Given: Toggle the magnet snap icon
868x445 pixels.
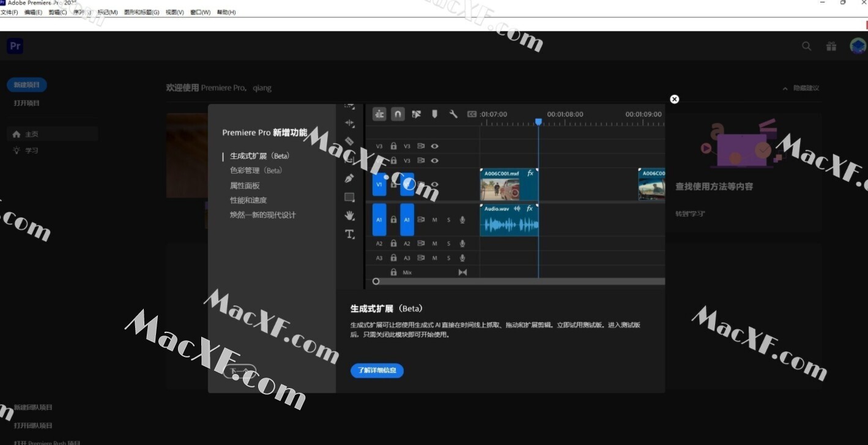Looking at the screenshot, I should coord(398,114).
